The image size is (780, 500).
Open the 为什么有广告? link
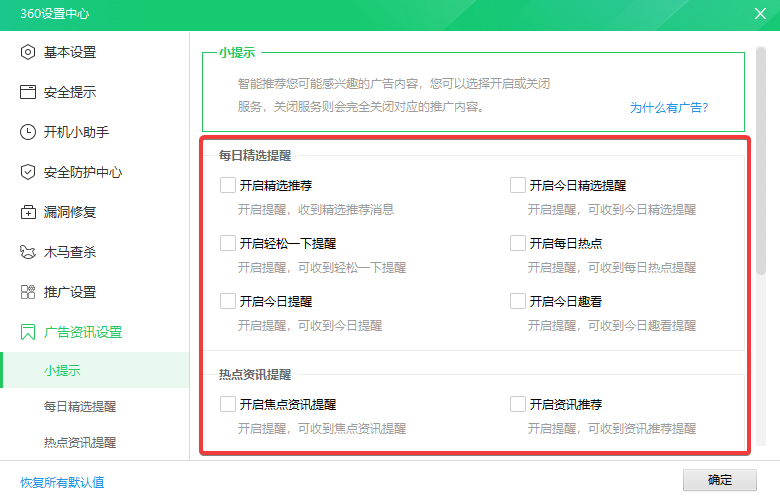pyautogui.click(x=669, y=107)
